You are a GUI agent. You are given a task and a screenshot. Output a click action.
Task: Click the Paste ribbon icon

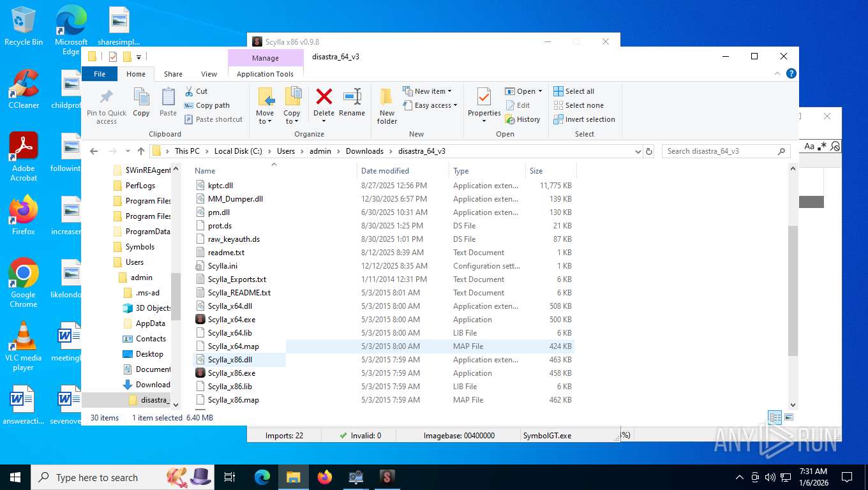pyautogui.click(x=168, y=103)
